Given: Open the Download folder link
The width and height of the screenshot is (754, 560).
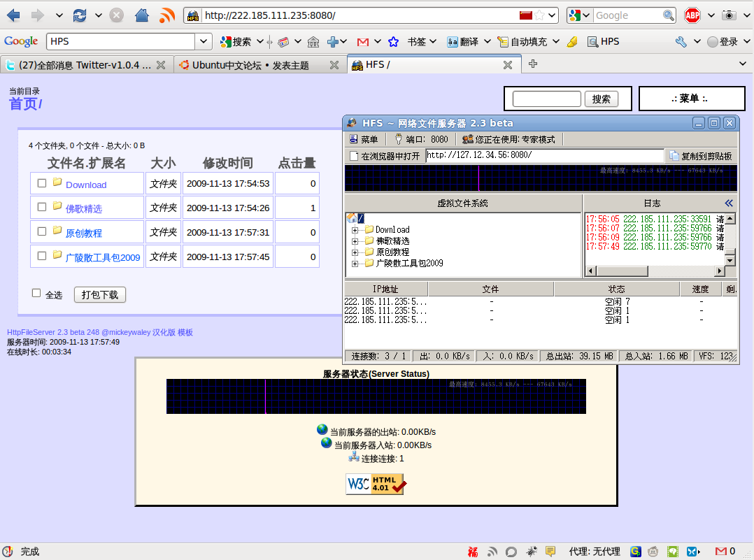Looking at the screenshot, I should click(x=86, y=185).
